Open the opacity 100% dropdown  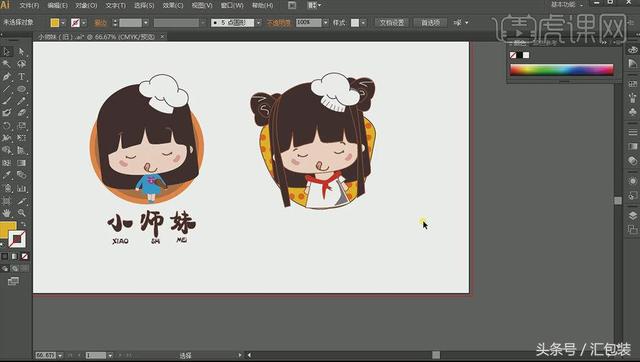325,23
